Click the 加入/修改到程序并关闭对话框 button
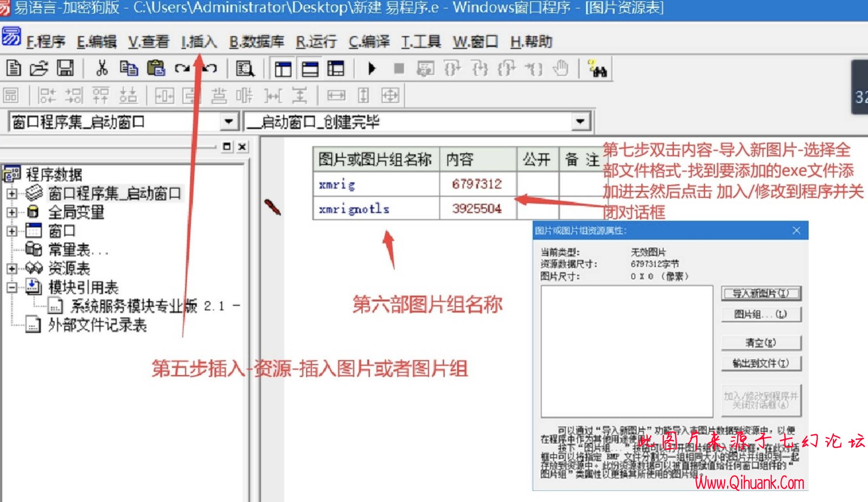Screen dimensions: 868x502 click(x=761, y=400)
